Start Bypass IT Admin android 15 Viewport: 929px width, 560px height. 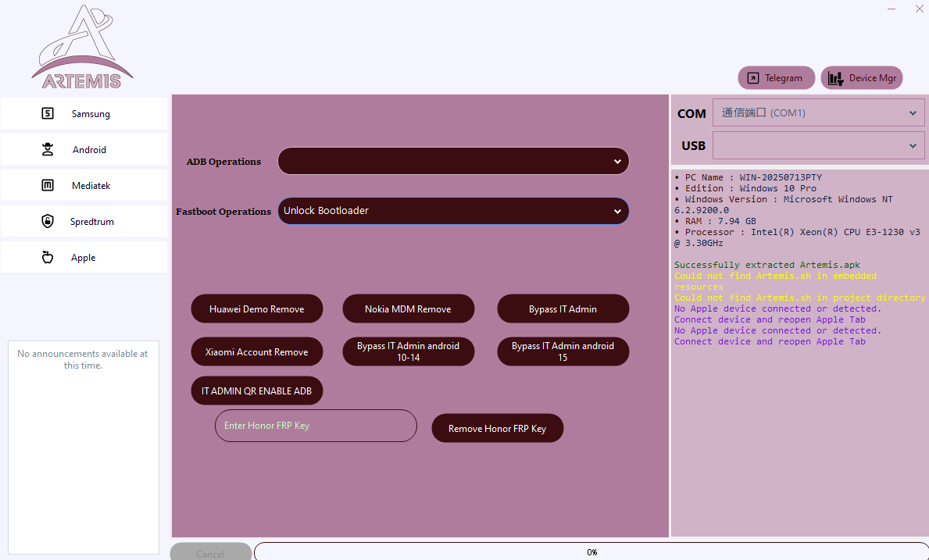click(563, 351)
